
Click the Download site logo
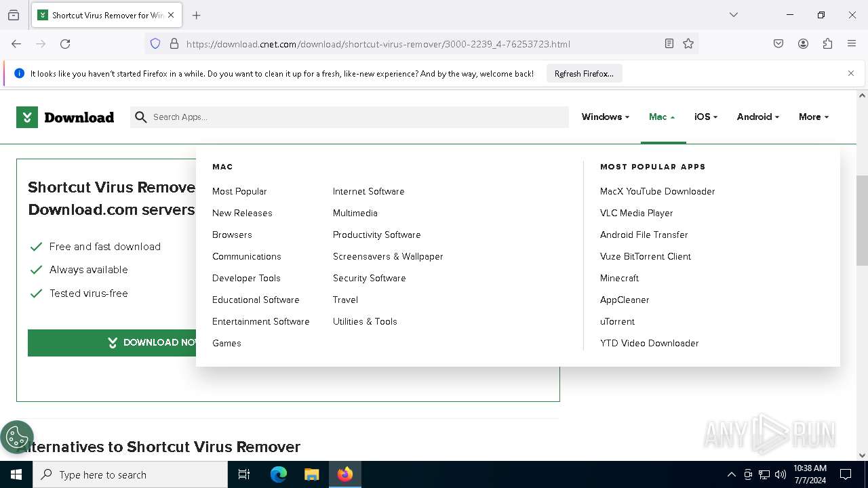[x=65, y=117]
